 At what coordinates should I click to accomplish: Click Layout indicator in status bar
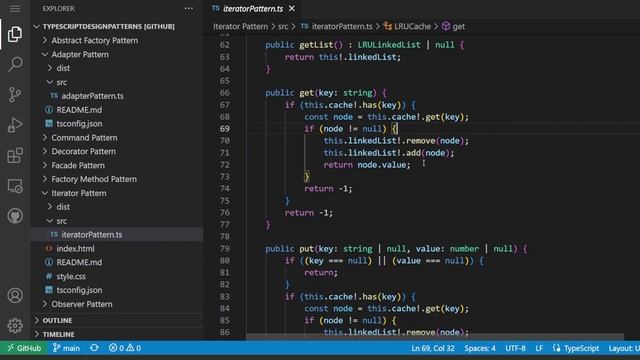pyautogui.click(x=624, y=348)
